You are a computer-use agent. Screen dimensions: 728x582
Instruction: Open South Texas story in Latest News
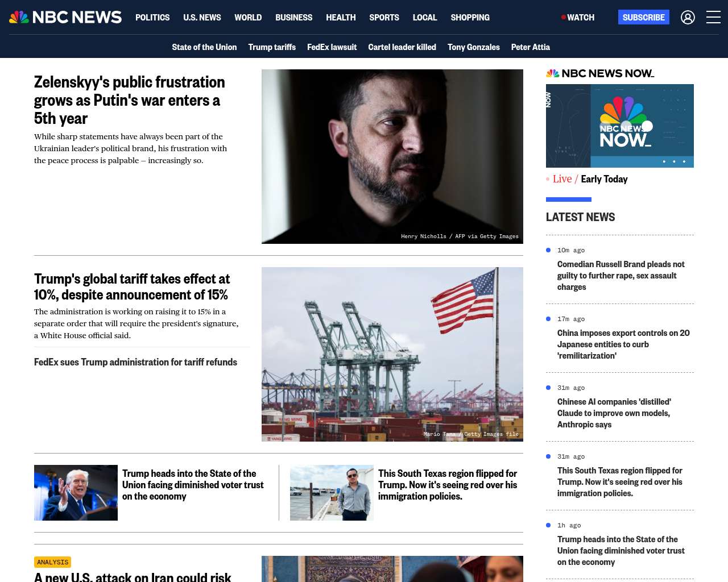(x=620, y=482)
